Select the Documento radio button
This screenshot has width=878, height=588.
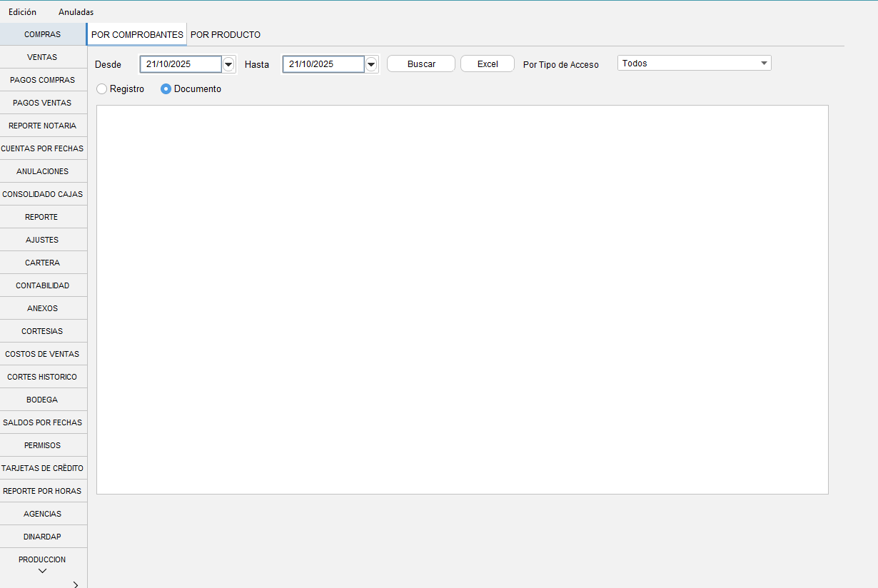[166, 89]
